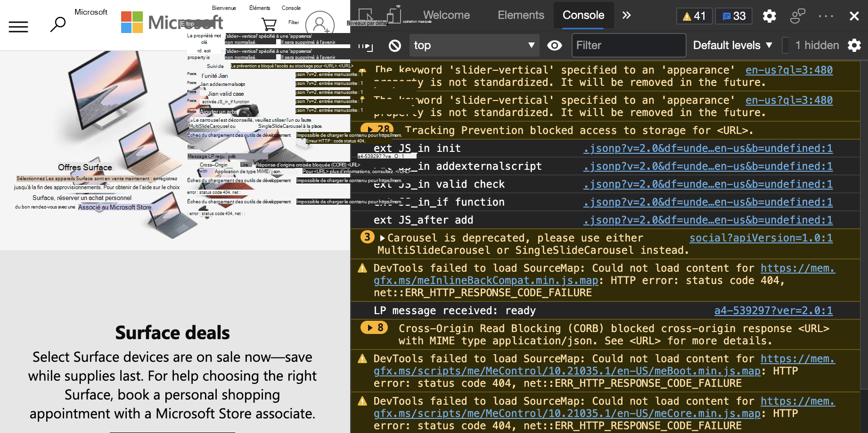Open the top JavaScript context dropdown
Screen dimensions: 868x433
[x=475, y=45]
